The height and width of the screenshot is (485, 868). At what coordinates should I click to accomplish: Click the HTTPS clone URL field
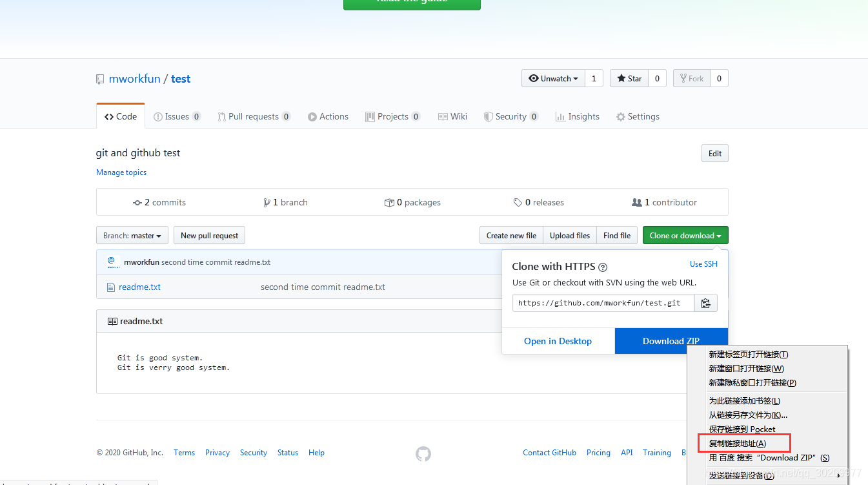click(x=603, y=303)
